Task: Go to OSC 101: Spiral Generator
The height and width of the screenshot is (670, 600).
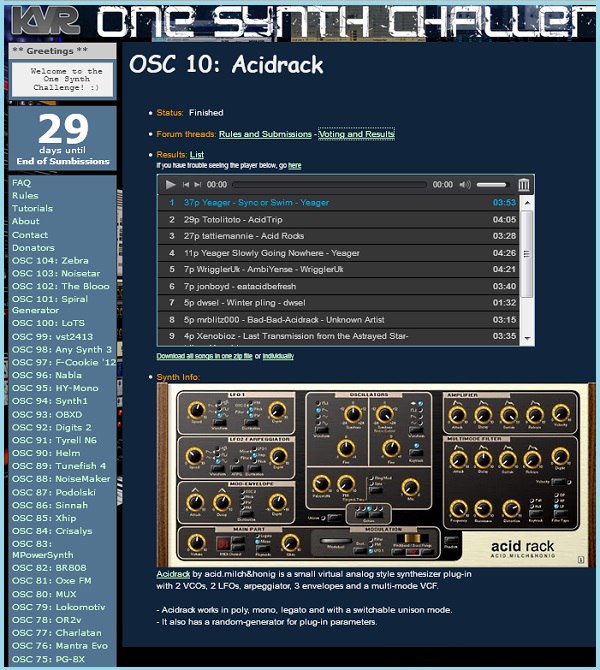Action: 50,305
